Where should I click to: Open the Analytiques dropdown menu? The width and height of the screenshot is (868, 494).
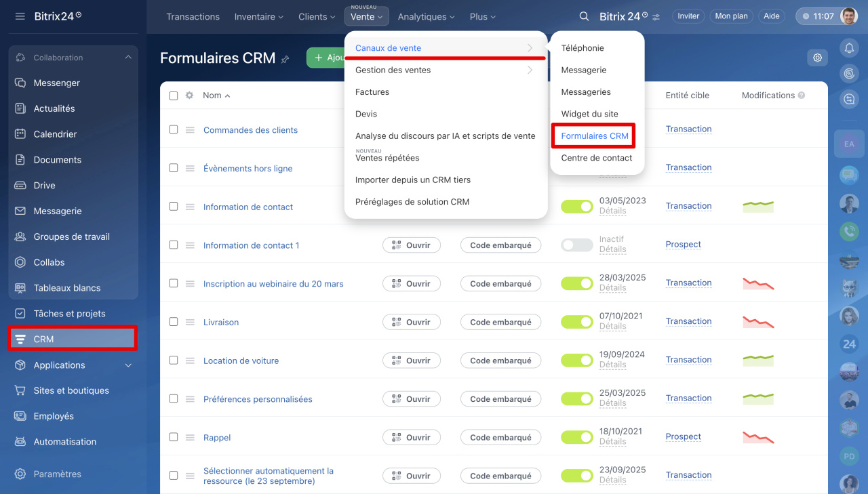426,16
